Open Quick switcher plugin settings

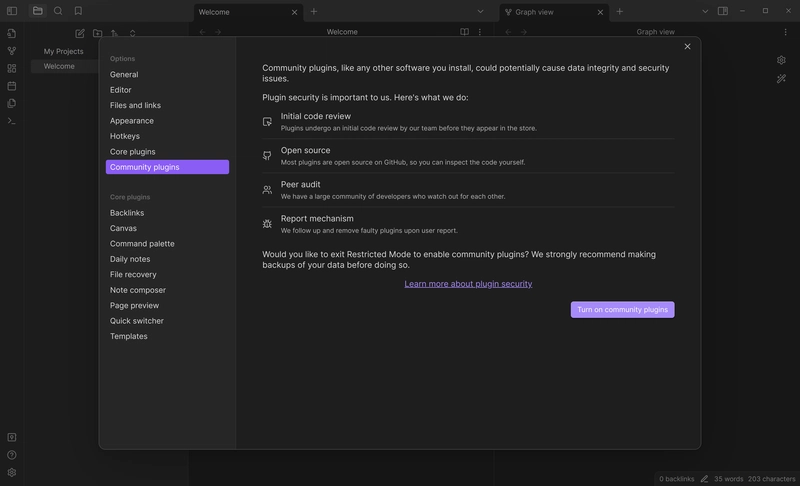[167, 321]
